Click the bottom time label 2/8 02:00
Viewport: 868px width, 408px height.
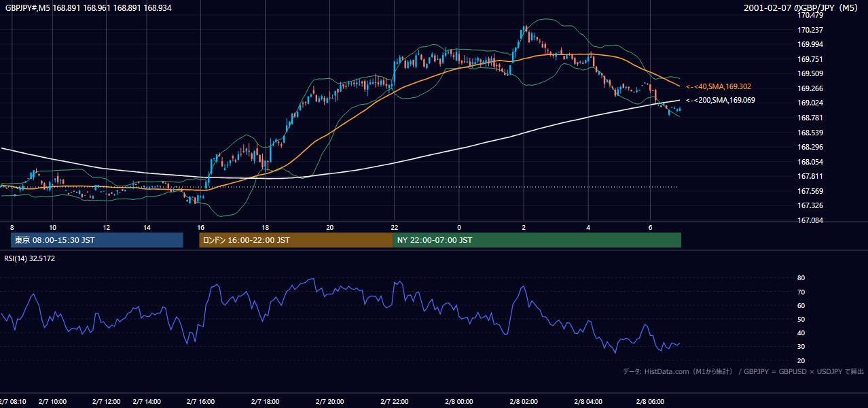[523, 402]
